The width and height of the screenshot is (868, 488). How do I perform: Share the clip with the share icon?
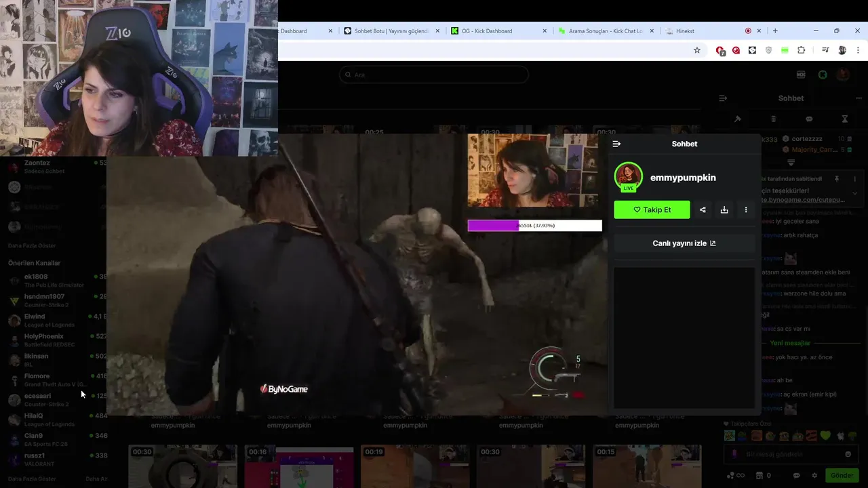pyautogui.click(x=703, y=209)
